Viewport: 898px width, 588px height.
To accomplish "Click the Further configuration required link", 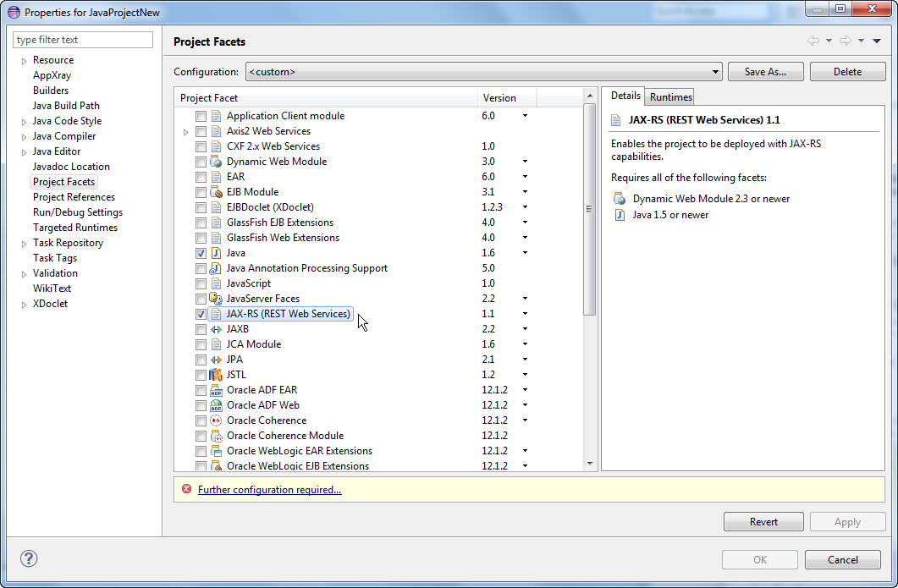I will click(x=269, y=490).
